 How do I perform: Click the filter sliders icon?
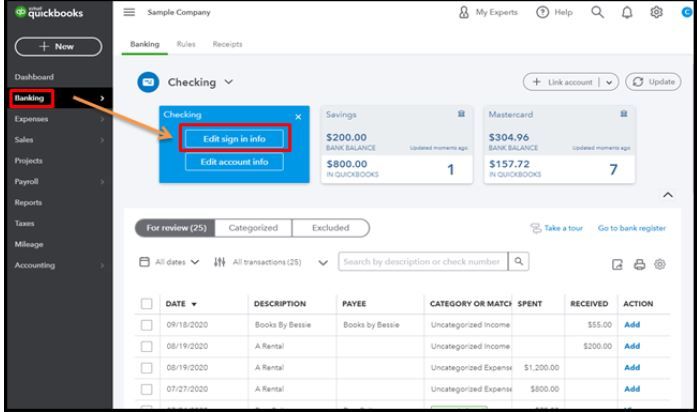pyautogui.click(x=220, y=262)
